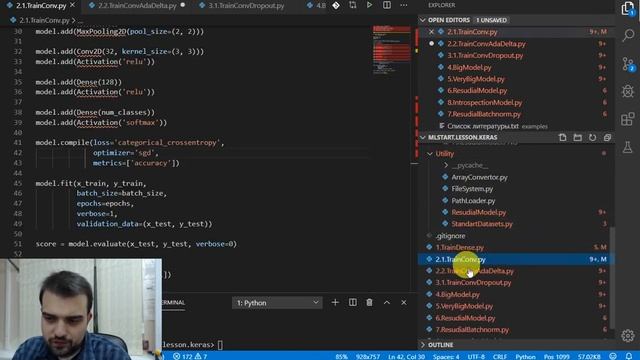The height and width of the screenshot is (360, 640).
Task: Open PathLoader.py in Utility folder
Action: [473, 200]
